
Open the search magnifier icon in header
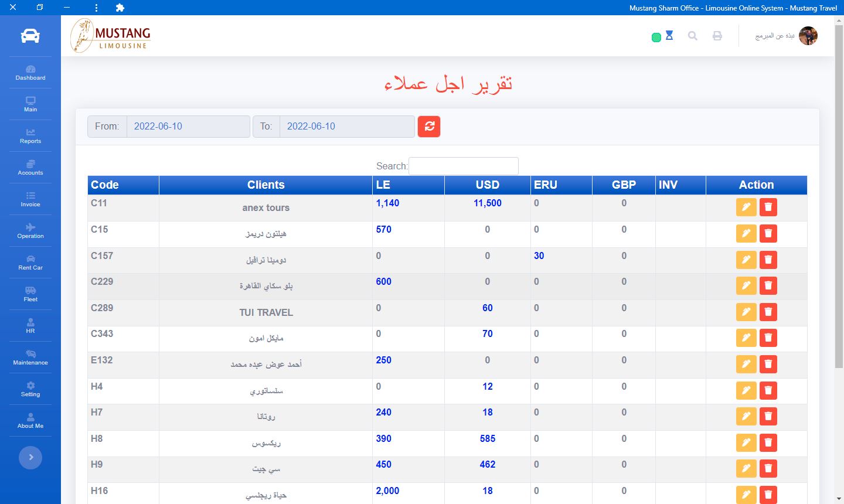(692, 36)
